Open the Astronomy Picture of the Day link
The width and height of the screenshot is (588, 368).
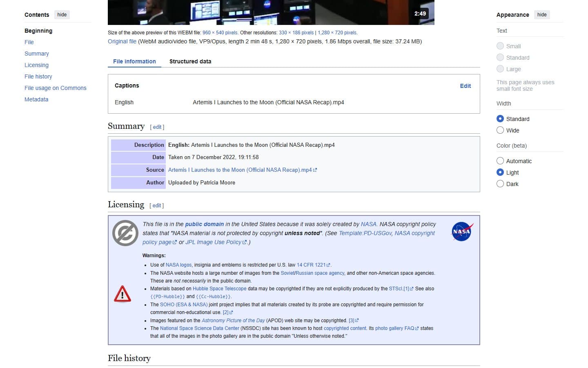233,321
